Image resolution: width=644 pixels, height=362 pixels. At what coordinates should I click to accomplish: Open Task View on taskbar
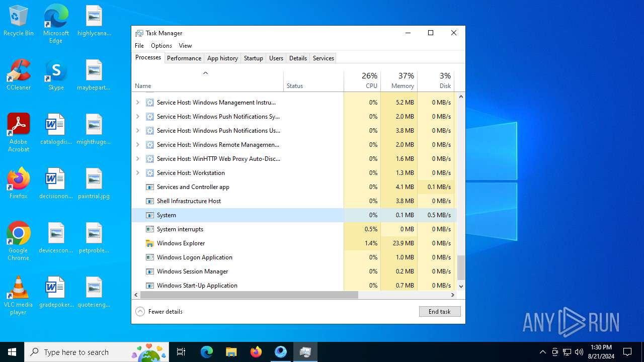[x=181, y=352]
